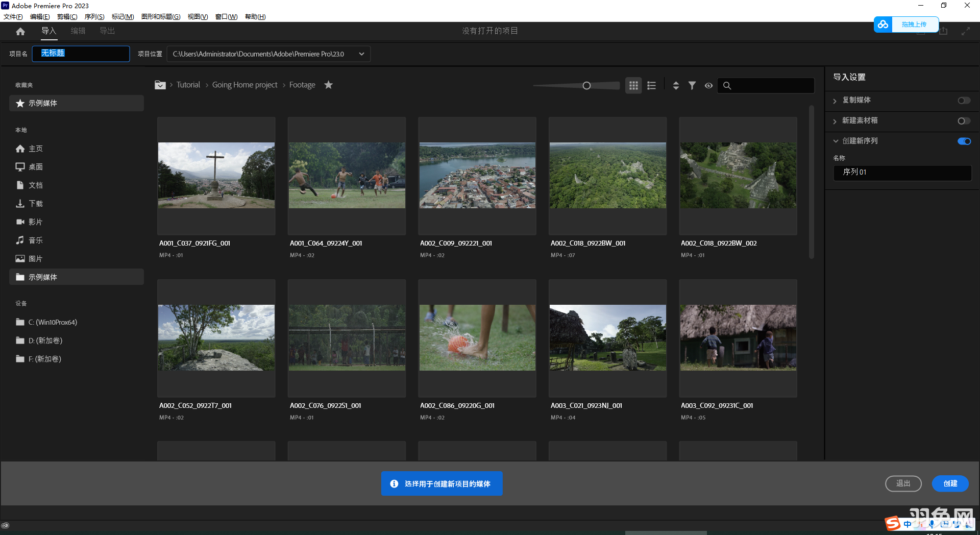Open the 项目位置 project location dropdown
The height and width of the screenshot is (535, 980).
(x=361, y=54)
